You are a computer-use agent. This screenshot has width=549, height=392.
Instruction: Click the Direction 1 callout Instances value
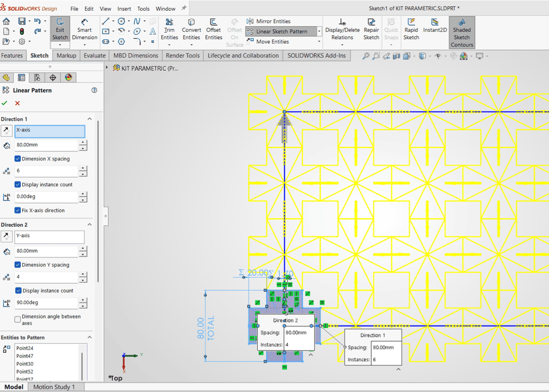coord(386,359)
